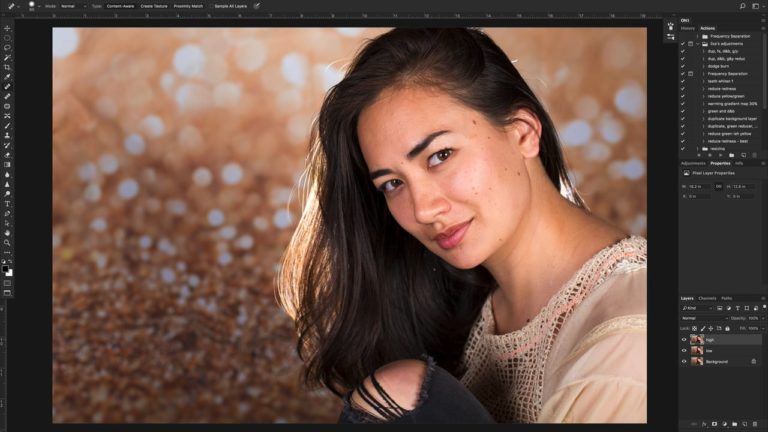
Task: Expand the resizing action set
Action: 697,148
